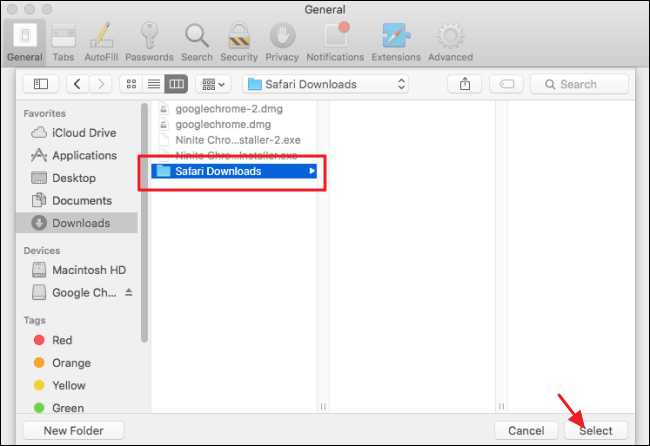
Task: Expand Safari Downloads folder disclosure arrow
Action: 312,171
